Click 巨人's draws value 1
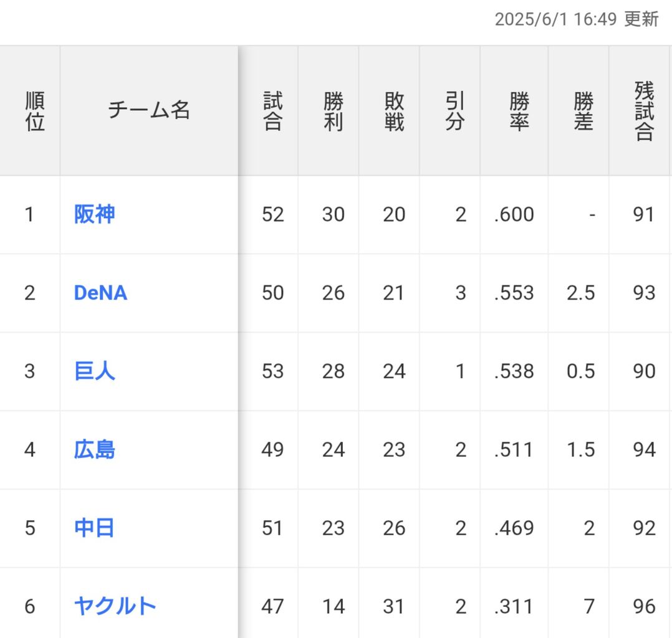This screenshot has height=638, width=672. pos(461,371)
